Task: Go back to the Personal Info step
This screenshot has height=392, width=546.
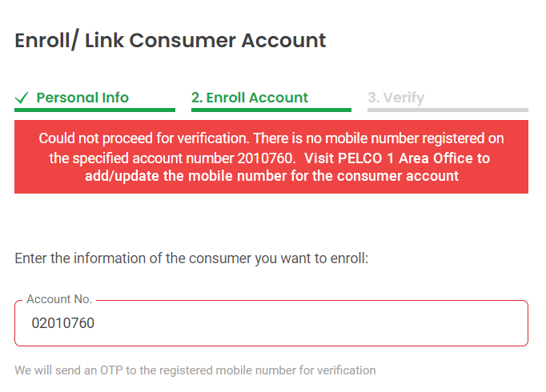Action: 82,98
